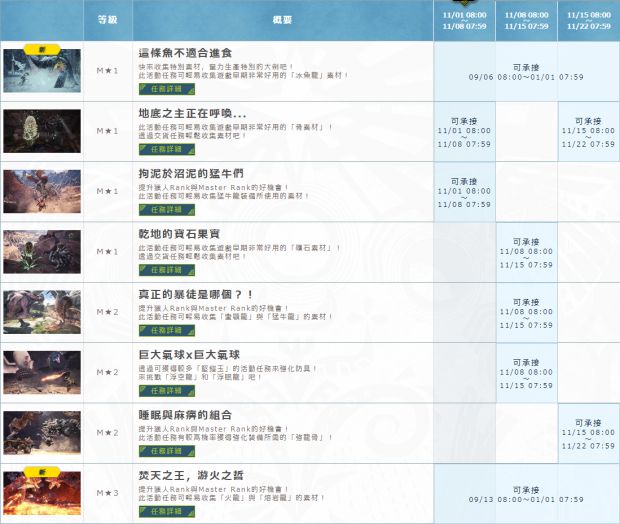Click M★1 rank of 乾地的寶石果實
Image resolution: width=620 pixels, height=524 pixels.
(x=108, y=252)
